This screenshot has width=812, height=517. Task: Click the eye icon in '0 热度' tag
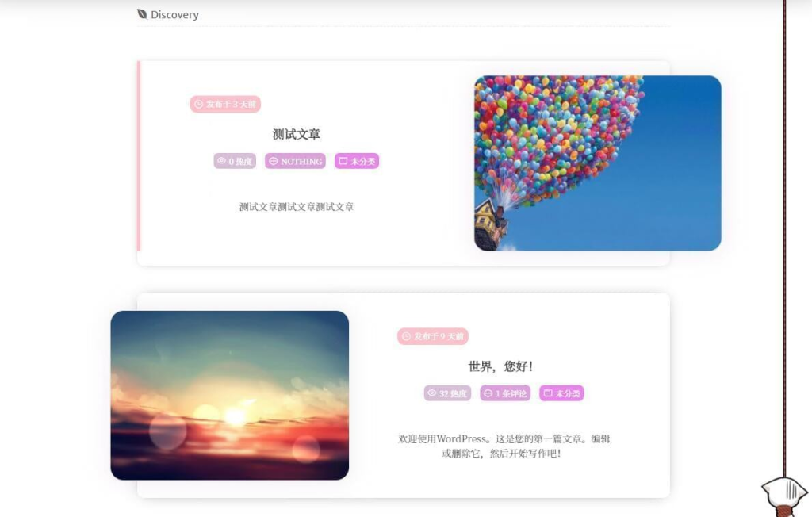pos(221,161)
